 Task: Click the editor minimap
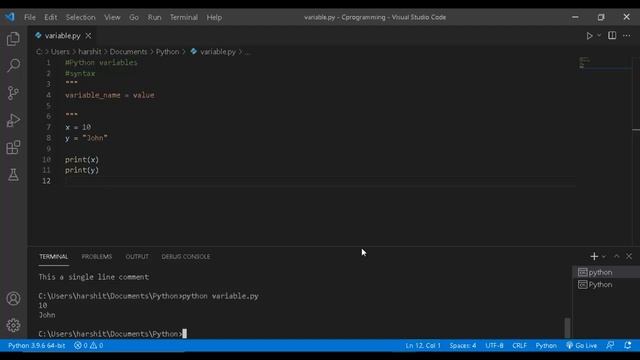click(x=604, y=64)
